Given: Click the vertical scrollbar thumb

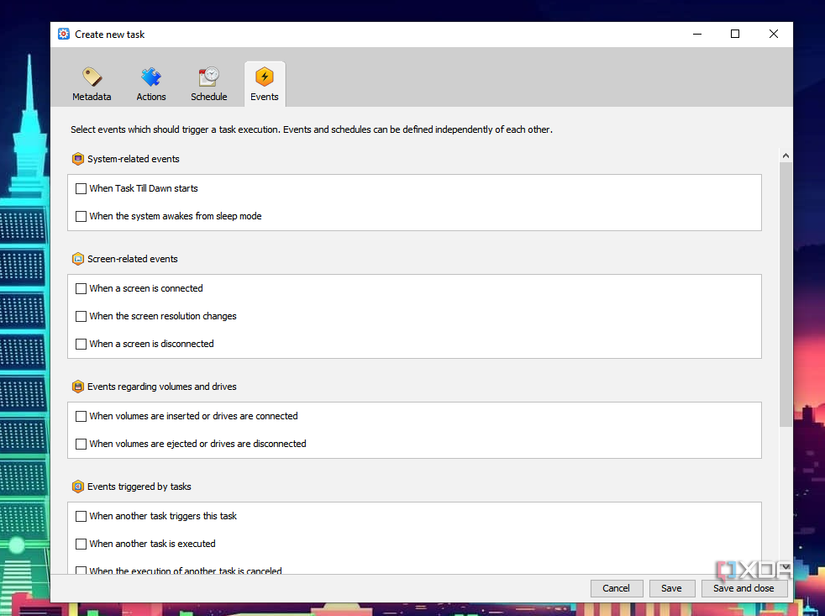Looking at the screenshot, I should point(786,295).
